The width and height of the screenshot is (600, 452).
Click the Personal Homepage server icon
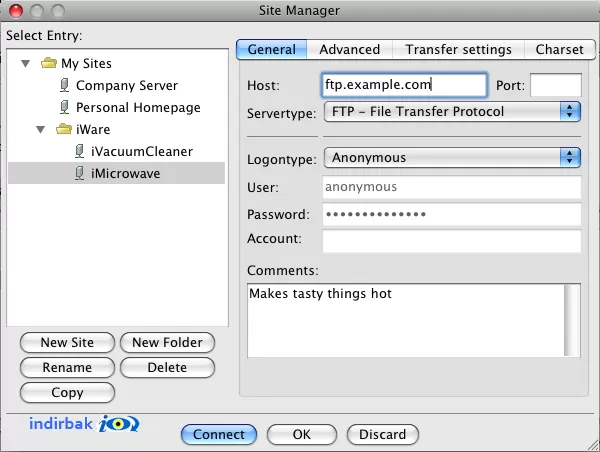click(65, 107)
